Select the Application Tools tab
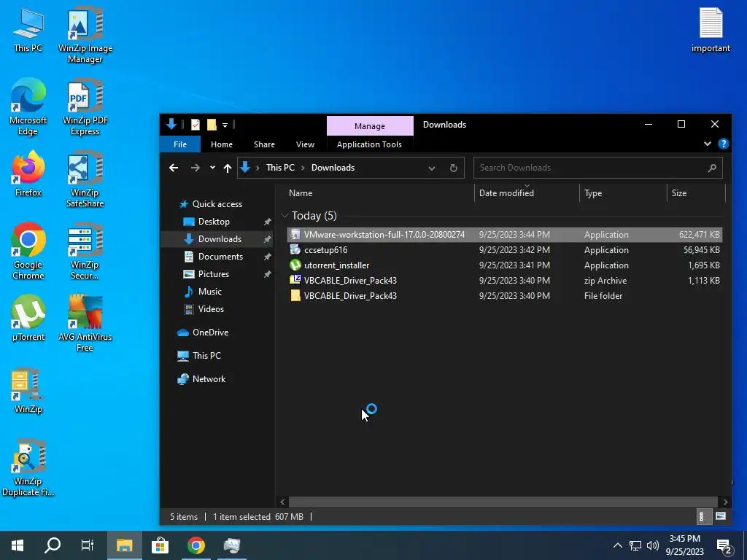 coord(369,144)
